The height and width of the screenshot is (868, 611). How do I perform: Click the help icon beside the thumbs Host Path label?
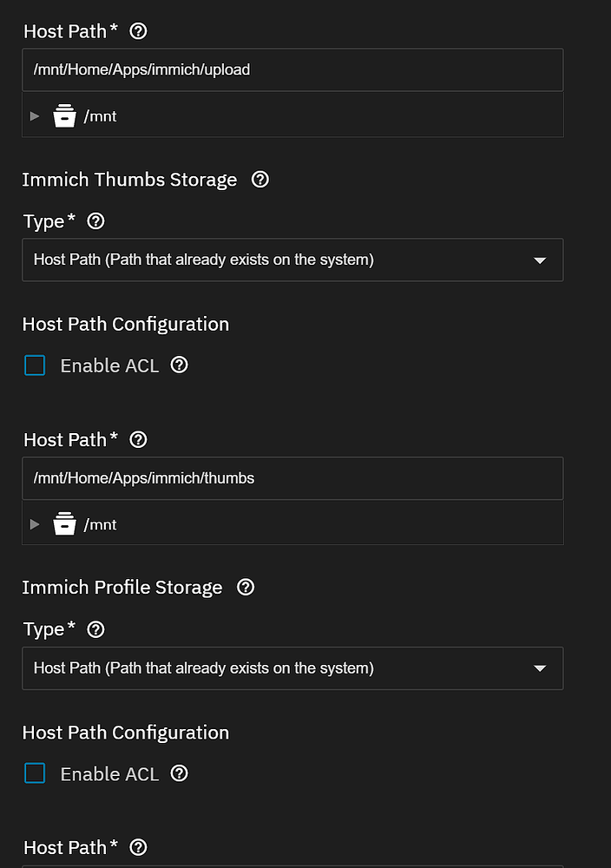pos(138,439)
